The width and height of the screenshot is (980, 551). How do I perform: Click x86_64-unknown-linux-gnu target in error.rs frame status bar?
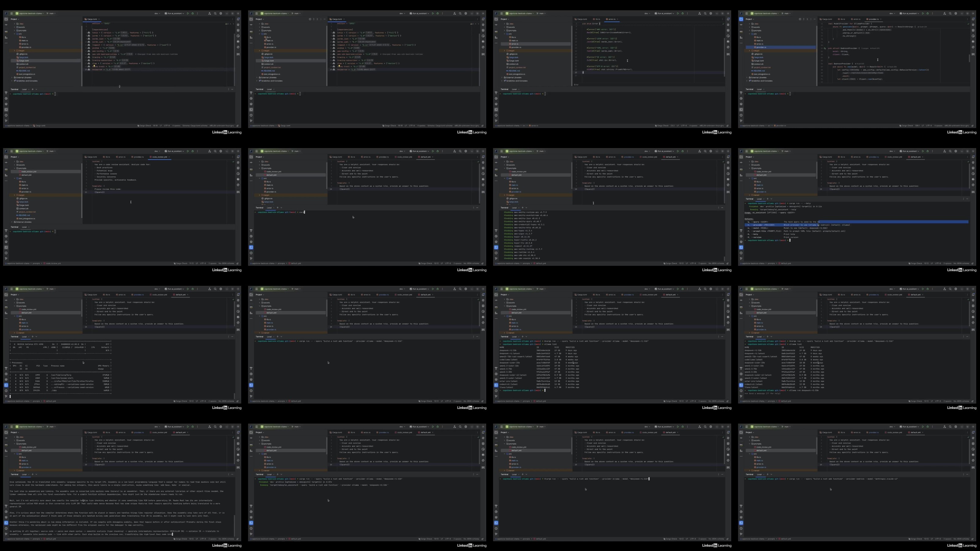click(712, 126)
